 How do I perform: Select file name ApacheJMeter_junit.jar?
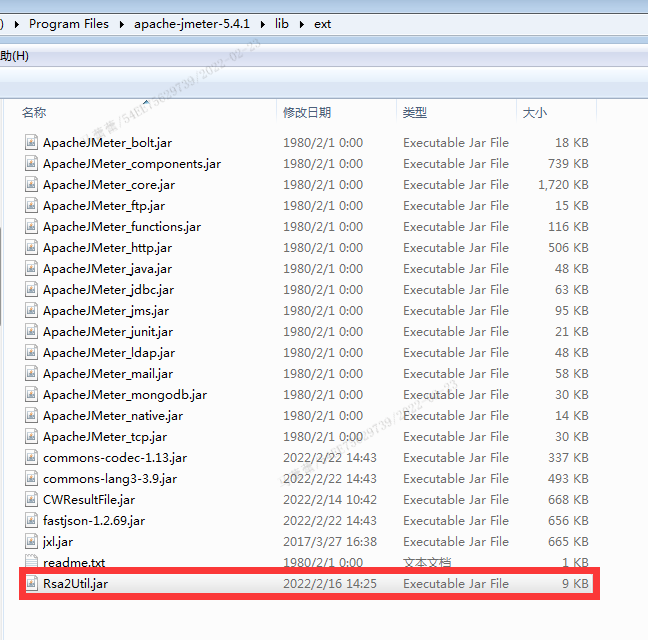[108, 332]
